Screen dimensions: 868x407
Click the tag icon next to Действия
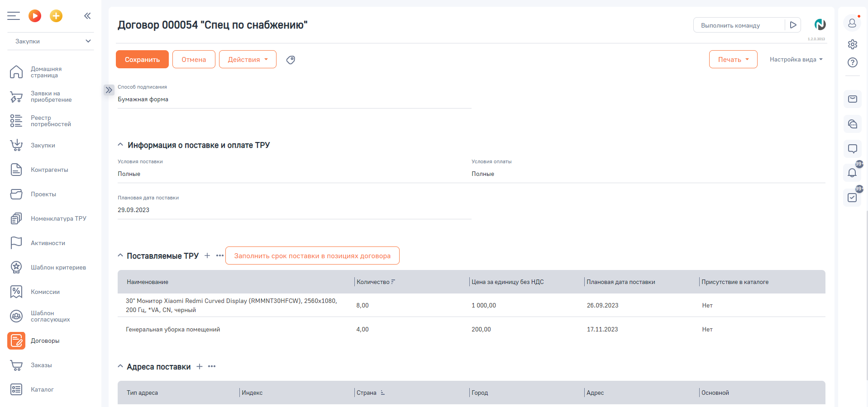click(x=291, y=60)
